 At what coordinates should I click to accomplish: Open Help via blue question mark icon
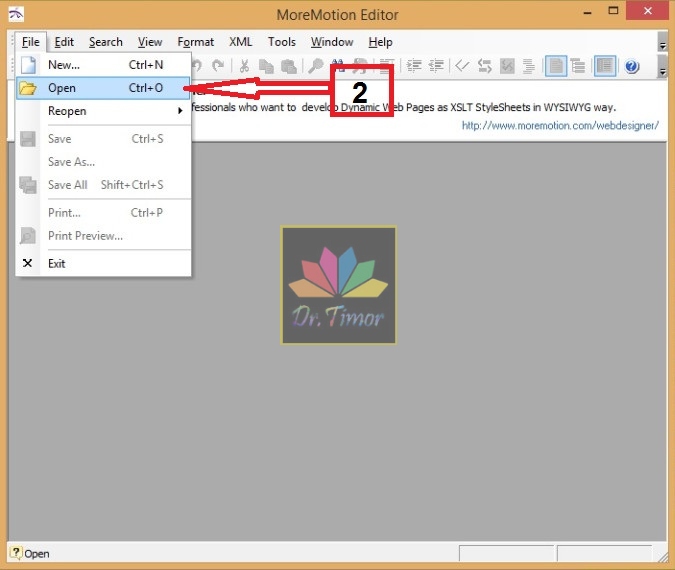point(632,66)
